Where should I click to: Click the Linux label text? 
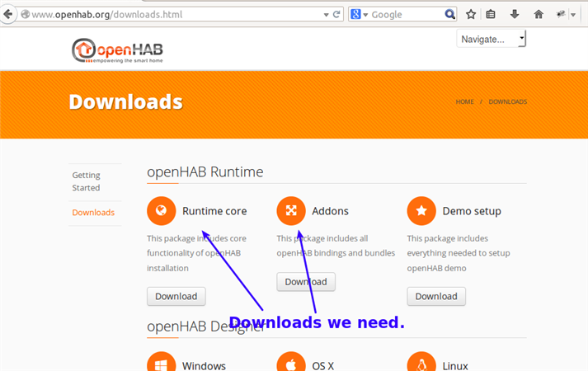(455, 366)
